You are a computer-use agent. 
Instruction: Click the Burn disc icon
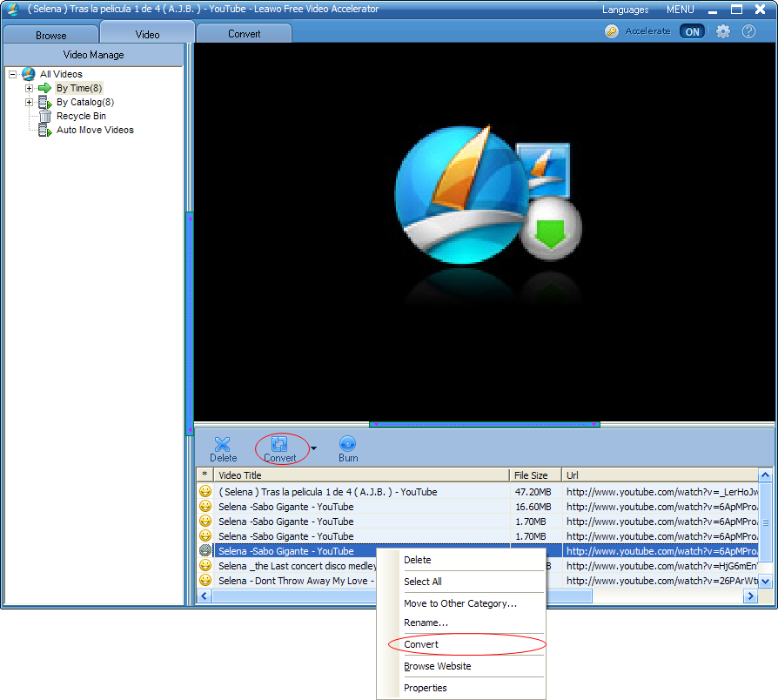tap(348, 444)
